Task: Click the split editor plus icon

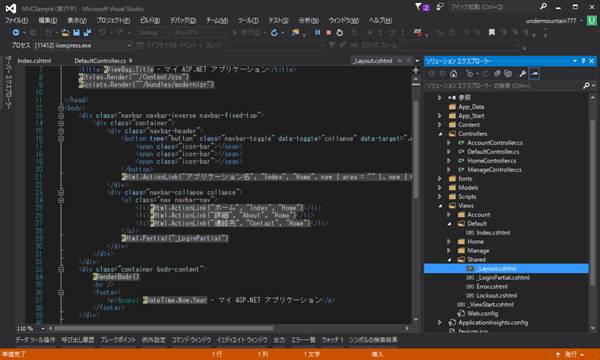Action: click(x=416, y=70)
